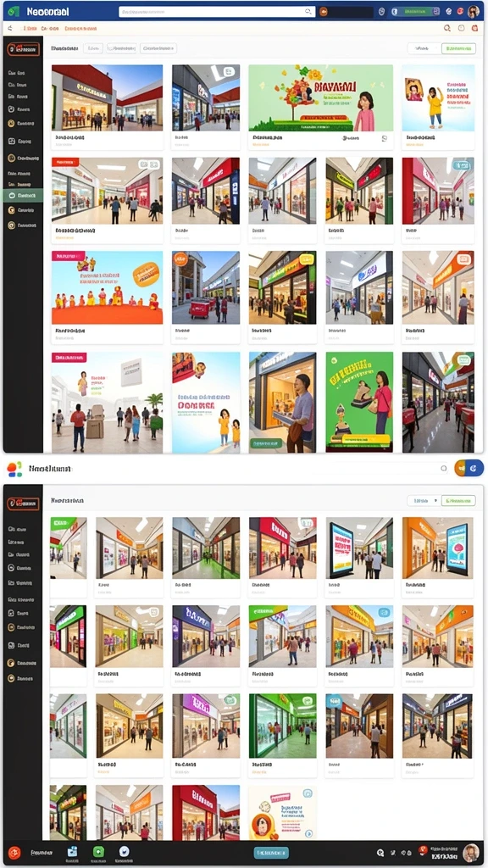Click the teal button at taskbar center

tap(271, 853)
